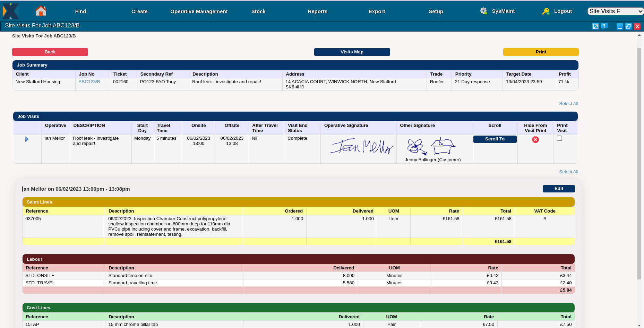Open the Visits Map

352,52
